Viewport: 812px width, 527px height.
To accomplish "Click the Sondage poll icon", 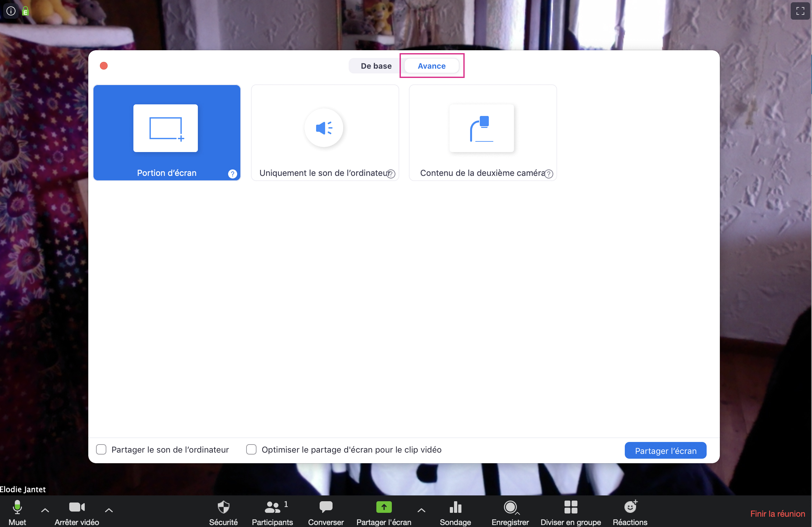I will (455, 507).
